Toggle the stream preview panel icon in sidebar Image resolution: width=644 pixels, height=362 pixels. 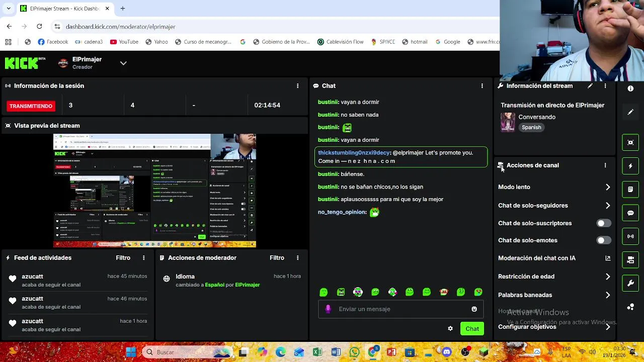(630, 142)
